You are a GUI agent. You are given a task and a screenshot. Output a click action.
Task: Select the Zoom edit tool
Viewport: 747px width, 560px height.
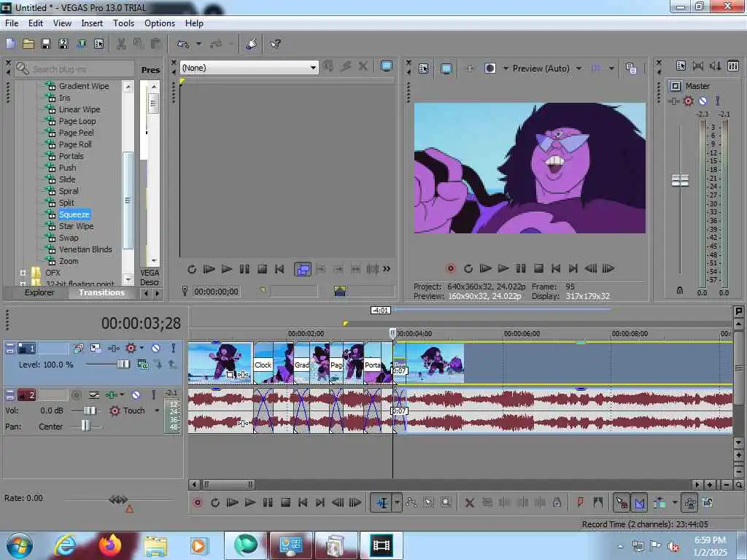446,502
